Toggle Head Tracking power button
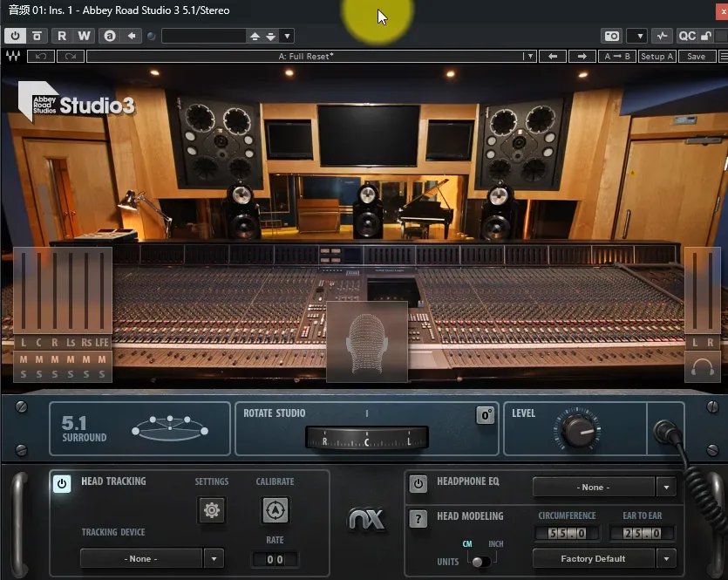Screen dimensions: 728x580 point(62,483)
